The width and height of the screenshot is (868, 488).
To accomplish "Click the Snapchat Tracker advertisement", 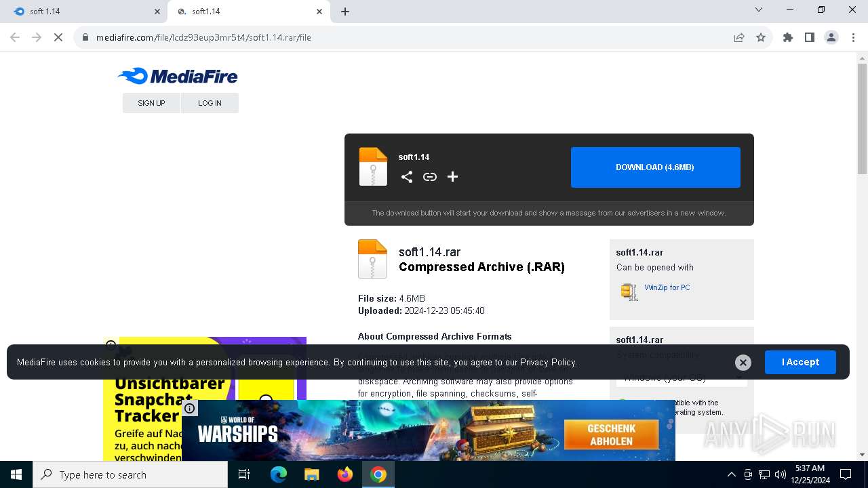I will pos(205,400).
